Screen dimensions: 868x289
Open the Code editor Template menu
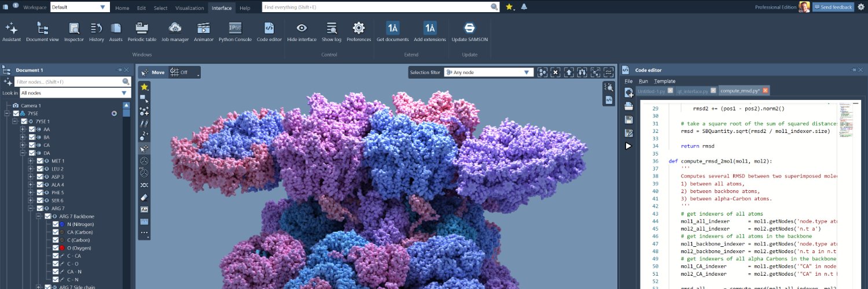[665, 81]
